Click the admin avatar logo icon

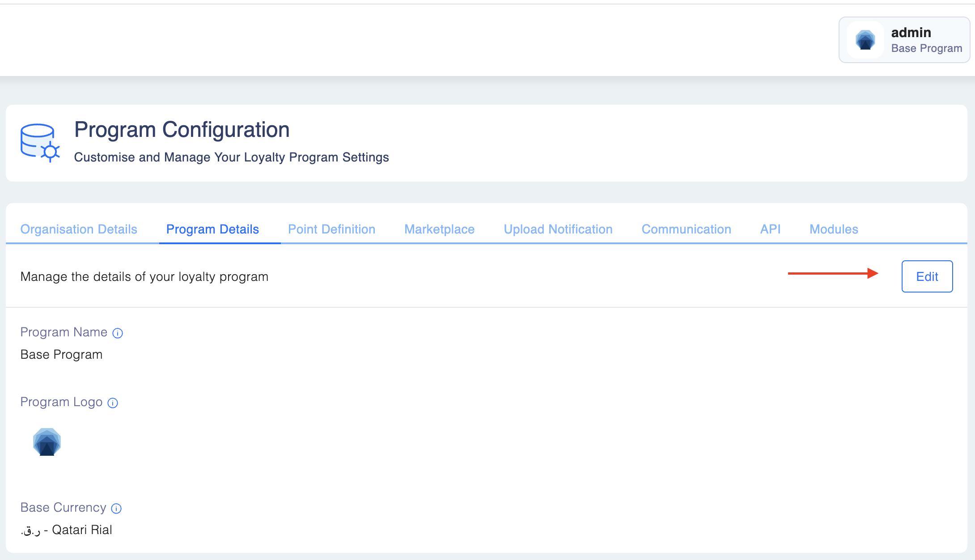[x=865, y=40]
